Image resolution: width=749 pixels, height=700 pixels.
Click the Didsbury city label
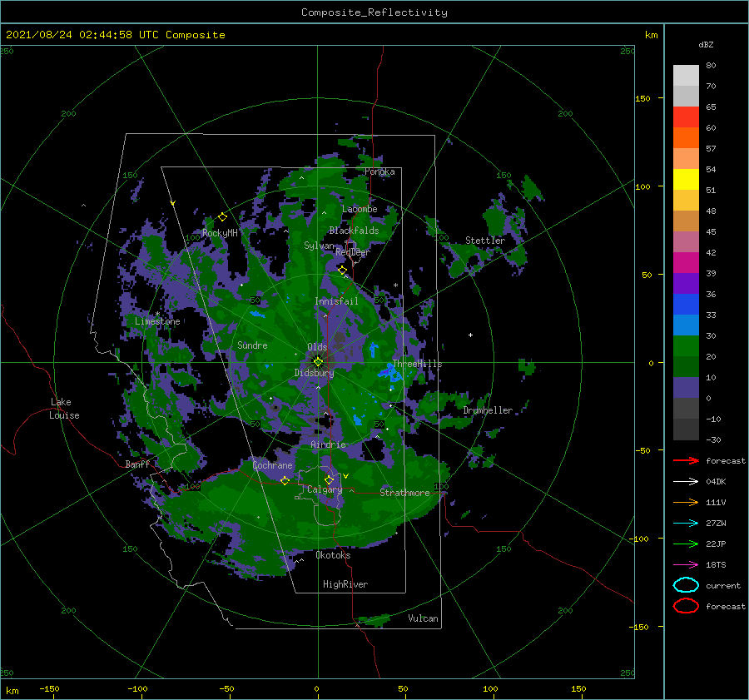pos(314,373)
